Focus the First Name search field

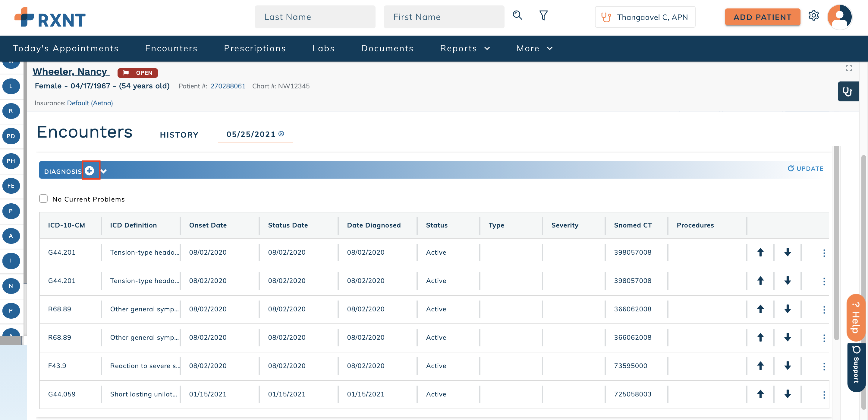click(444, 17)
